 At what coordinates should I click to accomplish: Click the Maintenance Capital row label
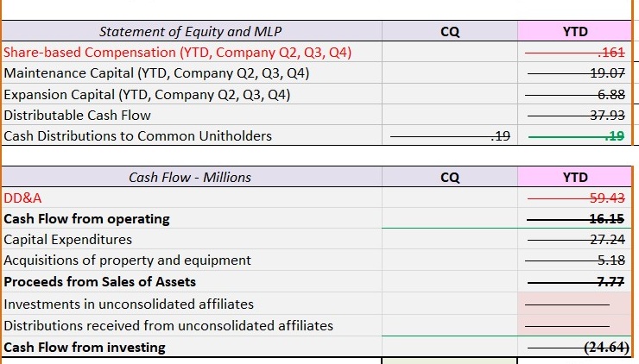156,73
